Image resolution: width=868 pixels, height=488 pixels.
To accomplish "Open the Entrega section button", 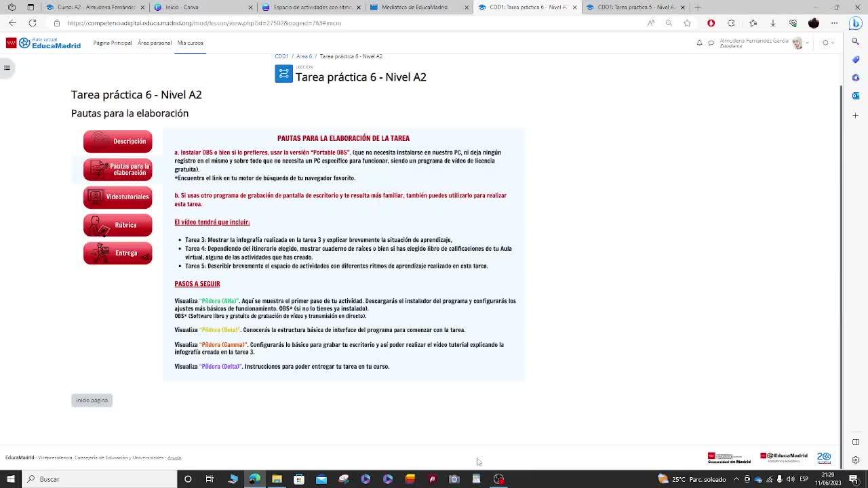I will pos(117,253).
